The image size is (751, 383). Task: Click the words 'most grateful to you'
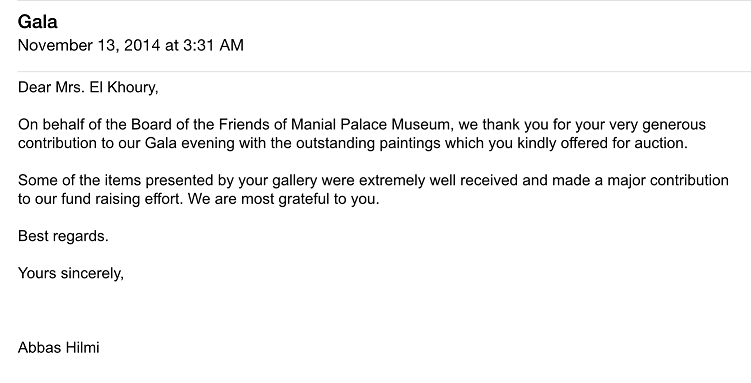pyautogui.click(x=310, y=199)
